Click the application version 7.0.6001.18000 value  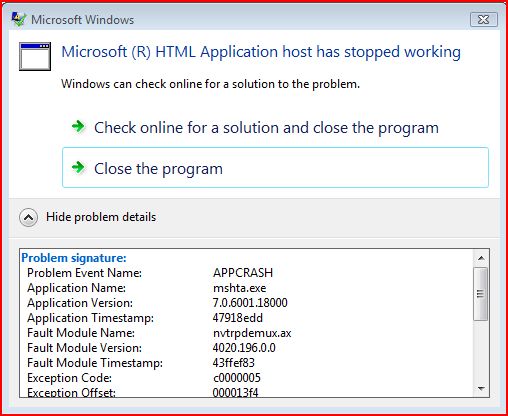click(250, 303)
